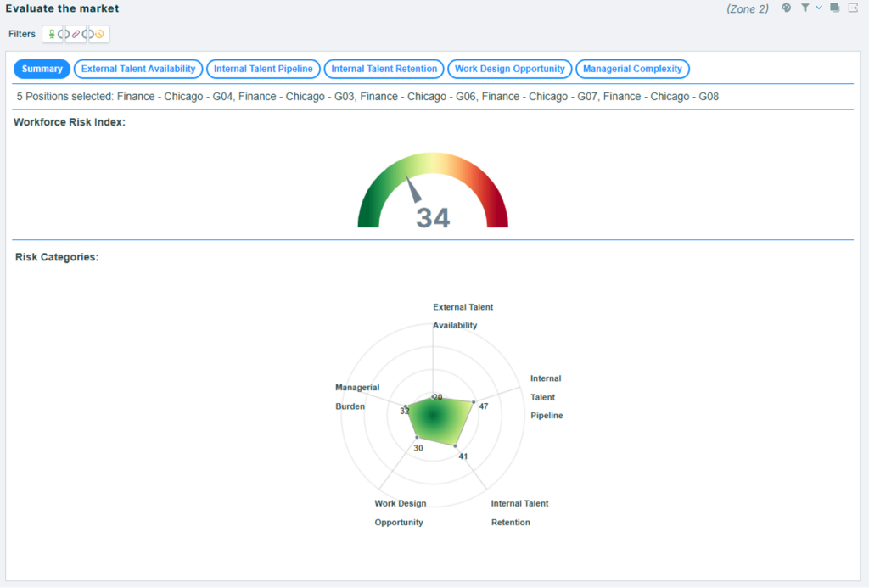Click the 'Evaluate the market' panel title
This screenshot has width=869, height=588.
tap(62, 8)
